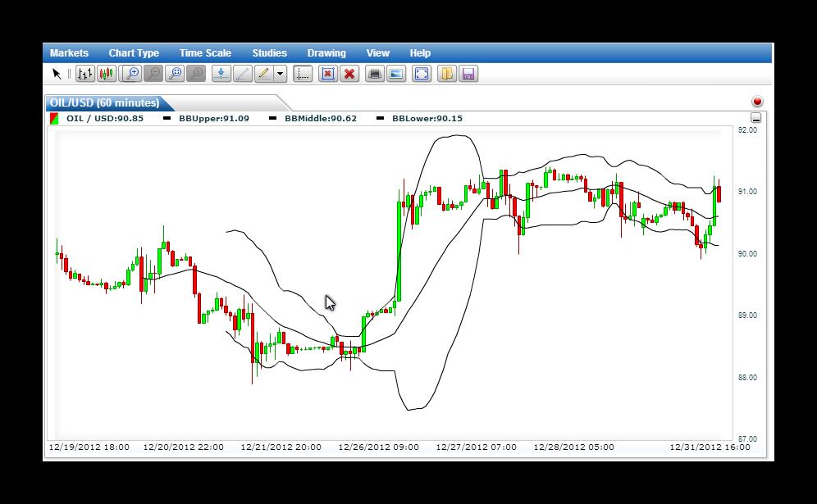Image resolution: width=817 pixels, height=504 pixels.
Task: Click the 92.00 price axis label
Action: tap(748, 130)
